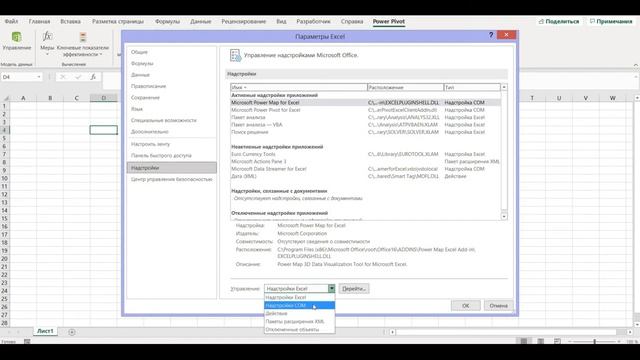Open the Главная ribbon tab

pos(39,21)
